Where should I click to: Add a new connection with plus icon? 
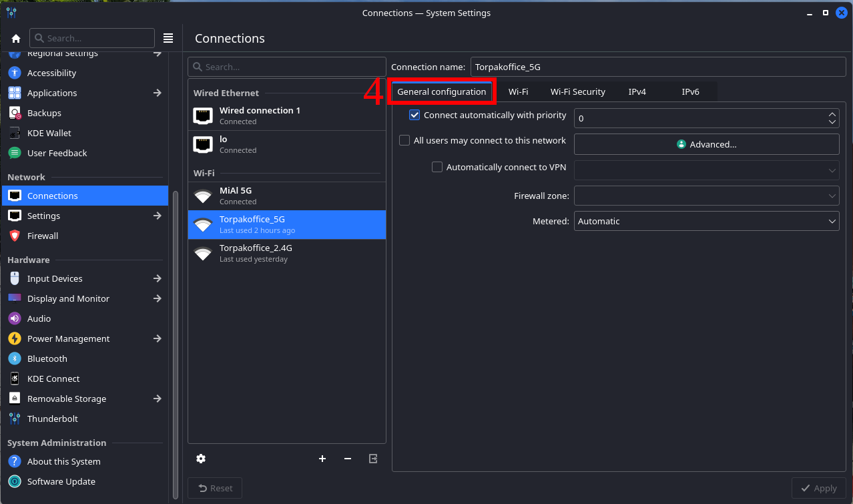tap(322, 459)
